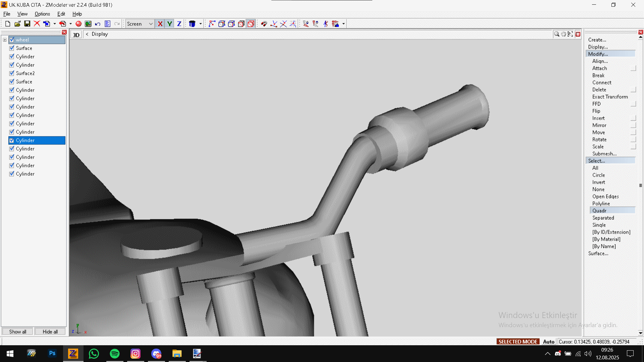This screenshot has width=644, height=362.
Task: Expand the wheel tree node
Action: (5, 40)
